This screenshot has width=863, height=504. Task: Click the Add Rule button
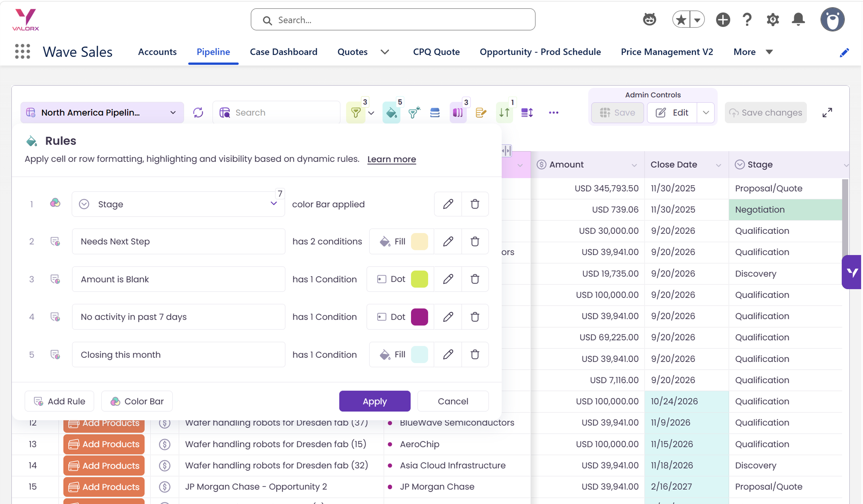pos(59,401)
